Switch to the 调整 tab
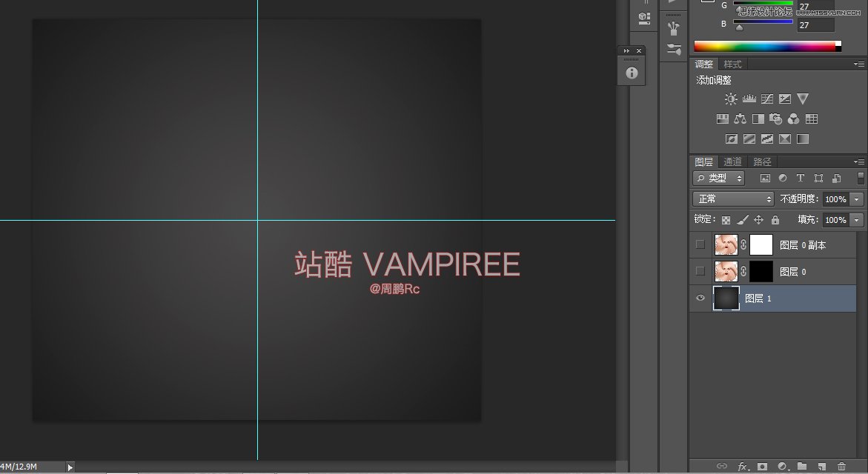This screenshot has width=868, height=474. pos(703,64)
